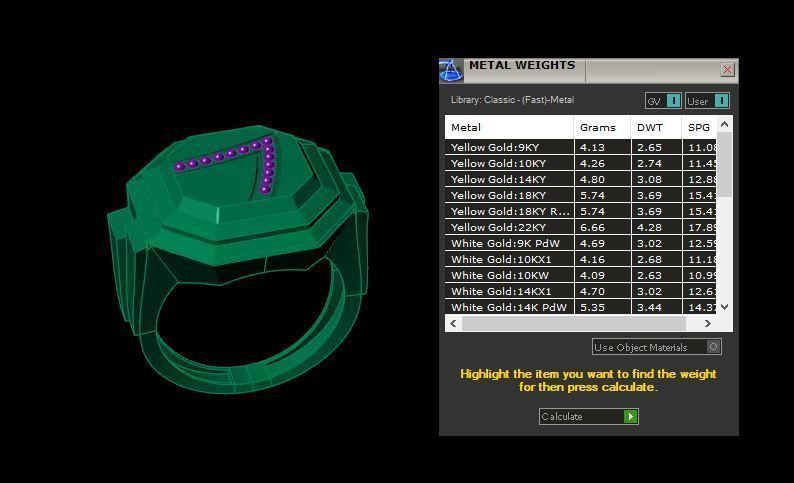Select the Yellow Gold:10KY row

(x=581, y=164)
